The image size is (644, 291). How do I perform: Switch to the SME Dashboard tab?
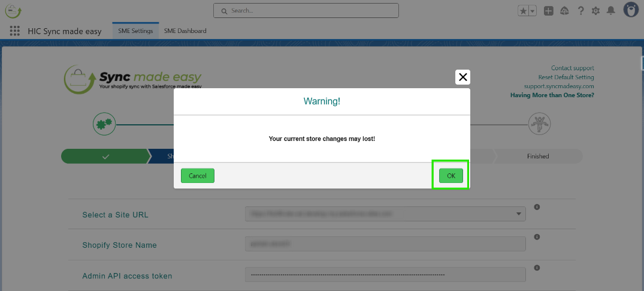tap(185, 31)
